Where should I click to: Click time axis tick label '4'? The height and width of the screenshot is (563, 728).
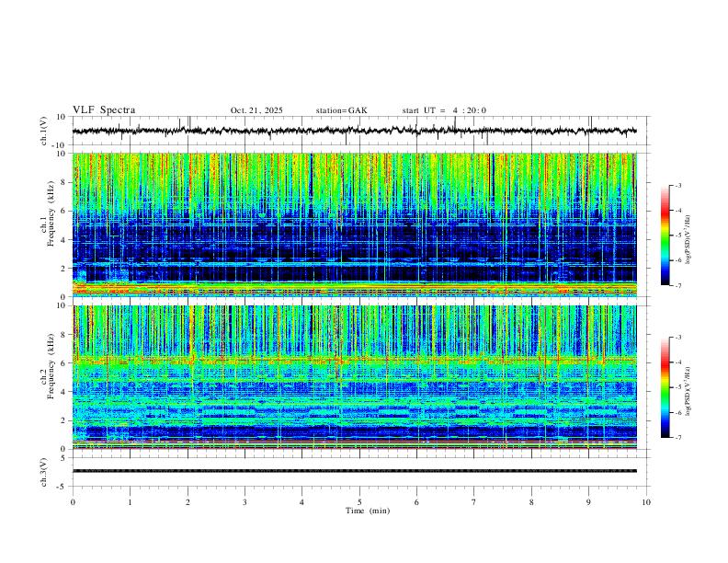click(301, 502)
